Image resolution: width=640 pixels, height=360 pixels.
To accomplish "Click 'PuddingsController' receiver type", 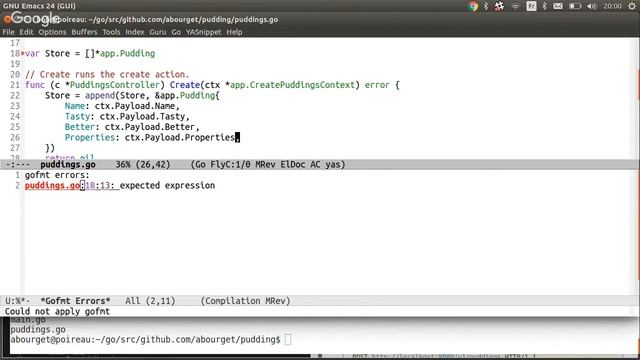I will [114, 85].
